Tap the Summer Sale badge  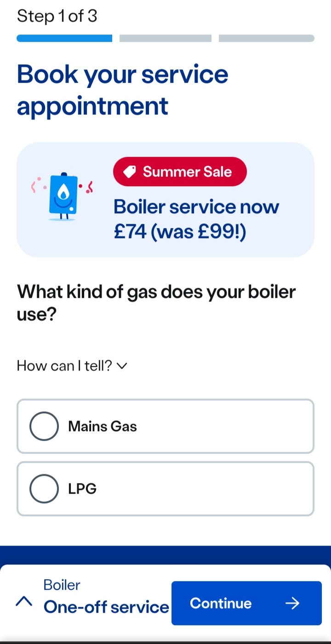(x=180, y=172)
